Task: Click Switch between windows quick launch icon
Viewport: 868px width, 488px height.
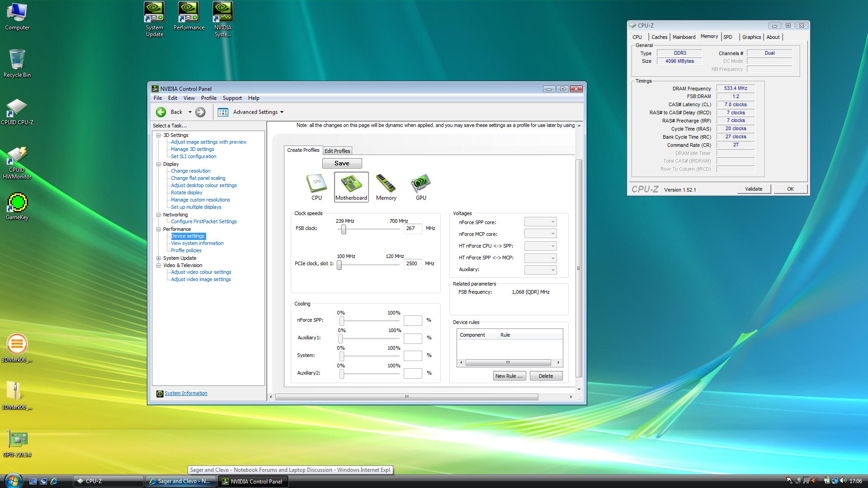Action: 43,481
